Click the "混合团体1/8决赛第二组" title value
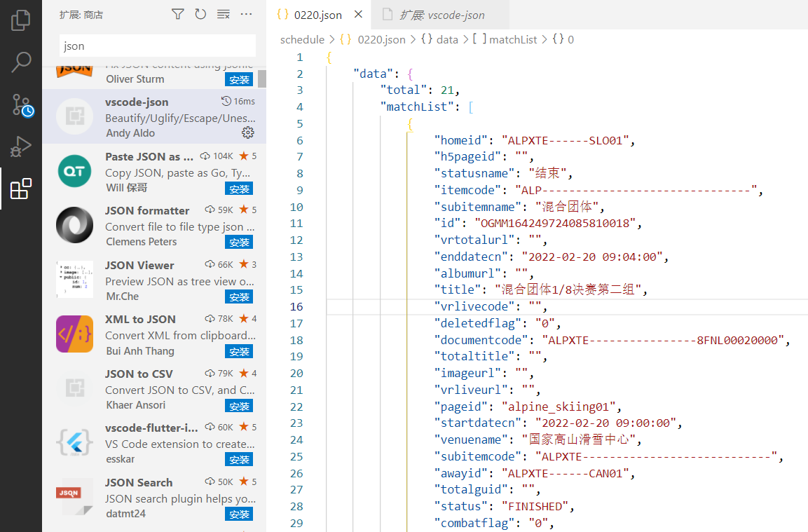The image size is (808, 532). tap(568, 289)
